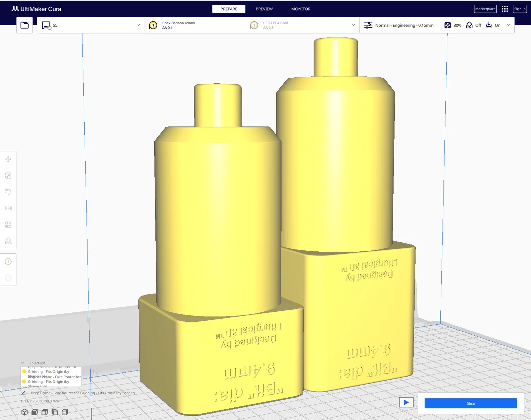Expand the print settings panel chevron
Image resolution: width=531 pixels, height=420 pixels.
(x=508, y=25)
